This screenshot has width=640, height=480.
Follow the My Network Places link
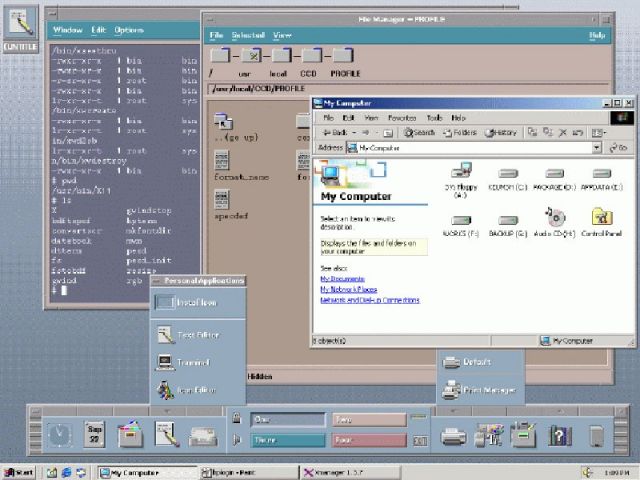pos(349,289)
